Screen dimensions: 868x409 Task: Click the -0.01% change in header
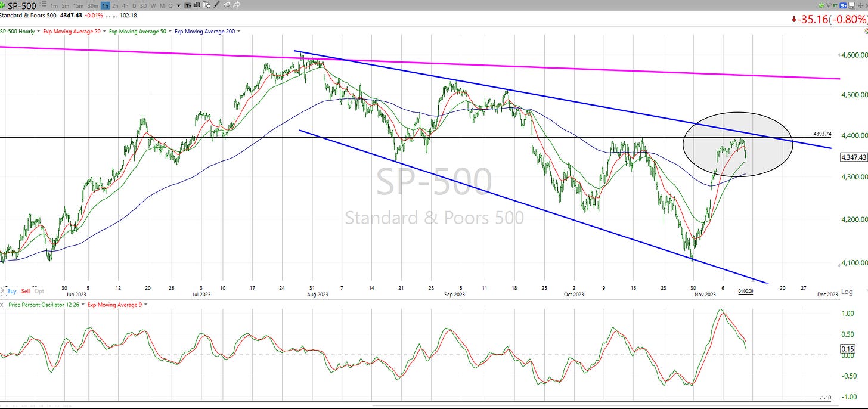pos(94,15)
